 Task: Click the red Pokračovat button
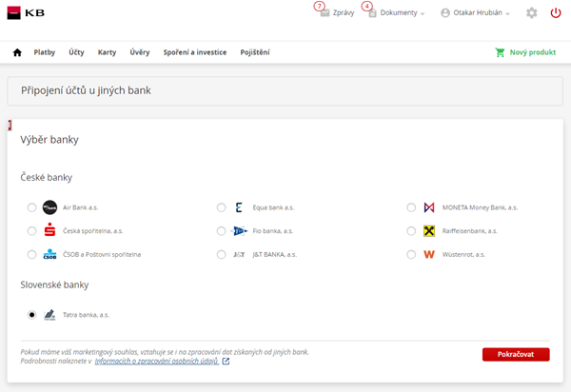click(x=516, y=354)
